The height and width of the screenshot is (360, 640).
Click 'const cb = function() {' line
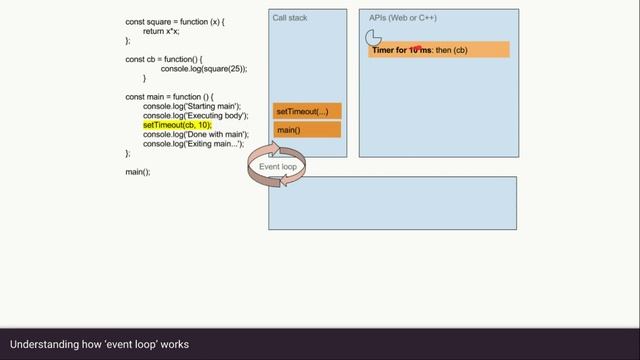click(x=164, y=60)
